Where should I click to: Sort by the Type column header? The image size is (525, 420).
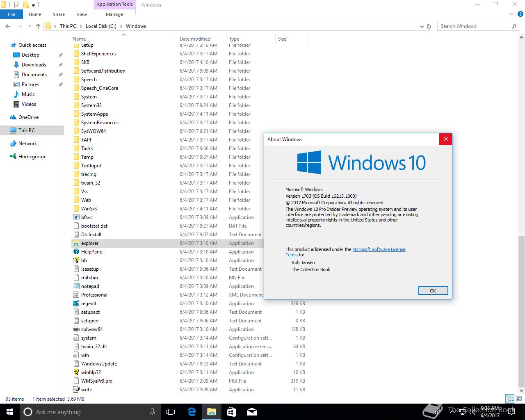click(x=251, y=39)
